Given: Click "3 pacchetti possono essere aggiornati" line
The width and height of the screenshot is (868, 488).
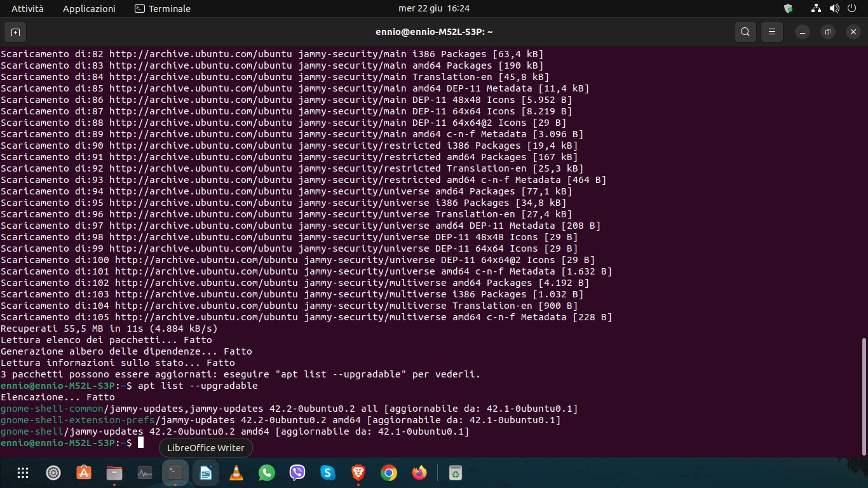Looking at the screenshot, I should (240, 374).
